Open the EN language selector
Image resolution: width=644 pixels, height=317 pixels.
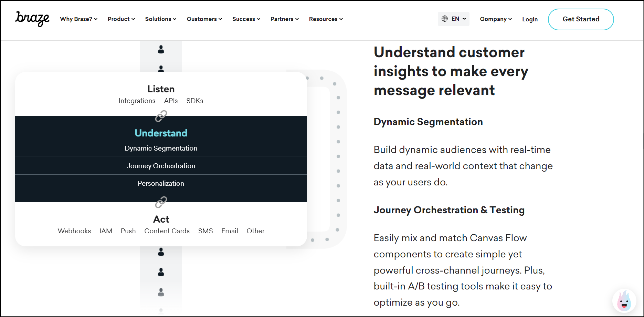tap(454, 19)
